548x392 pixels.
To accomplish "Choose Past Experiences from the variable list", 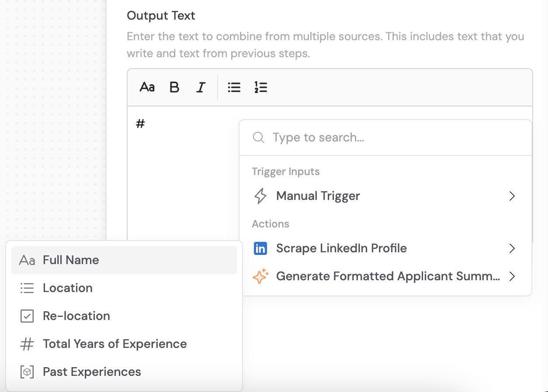I will 92,371.
